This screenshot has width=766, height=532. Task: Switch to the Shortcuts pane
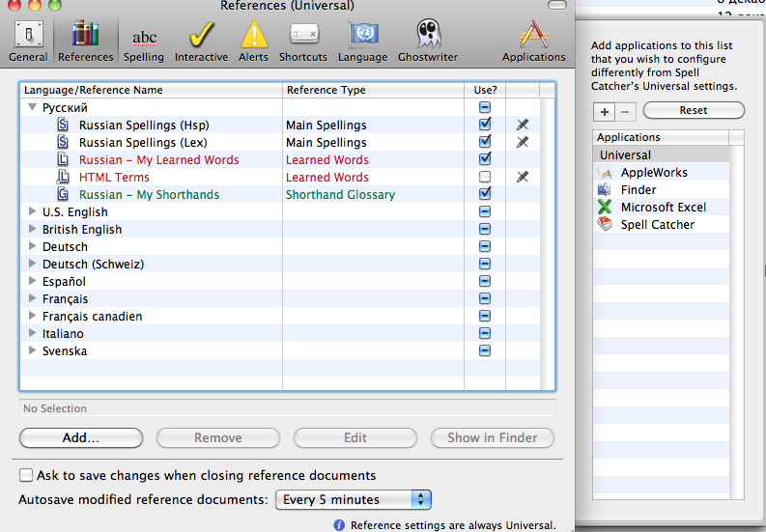303,42
